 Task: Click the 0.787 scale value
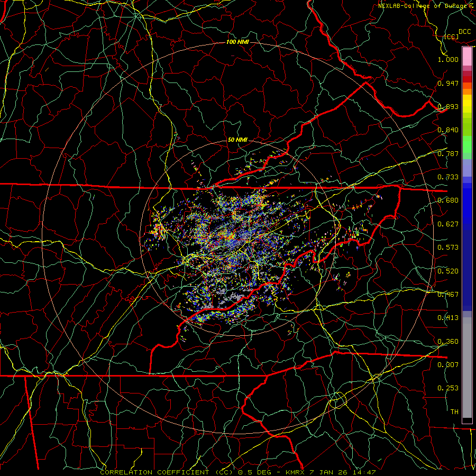pos(448,153)
